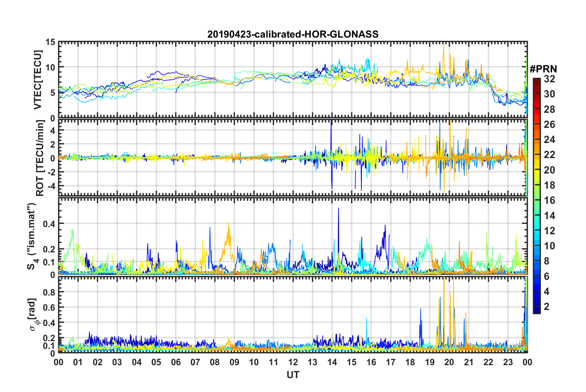This screenshot has height=392, width=586.
Task: Pick the orange colorbar band at PRN 24
Action: [x=536, y=140]
